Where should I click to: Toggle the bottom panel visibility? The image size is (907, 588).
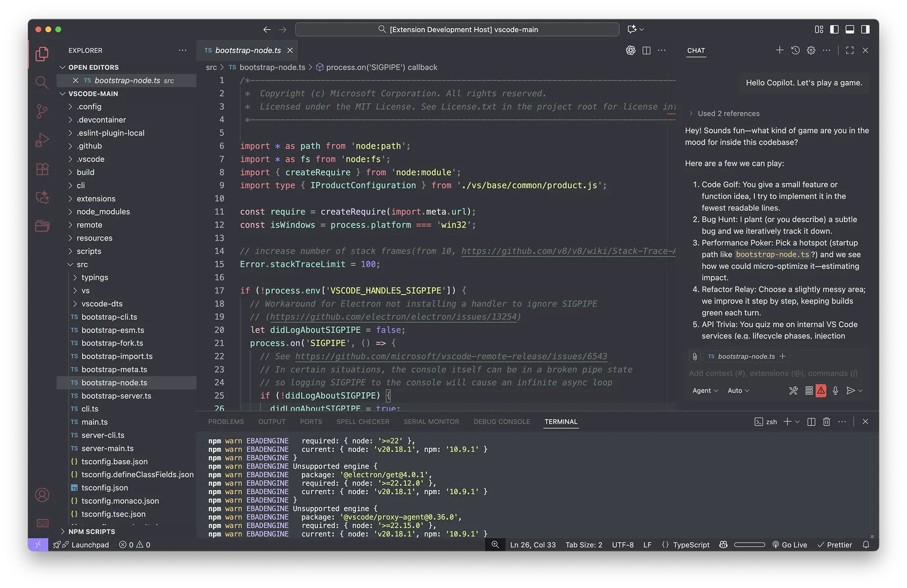850,29
